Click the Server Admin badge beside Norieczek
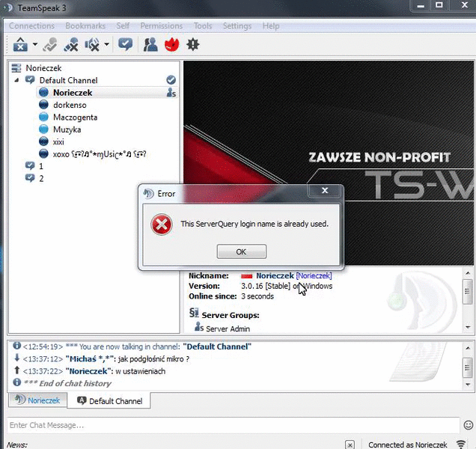 pyautogui.click(x=171, y=93)
